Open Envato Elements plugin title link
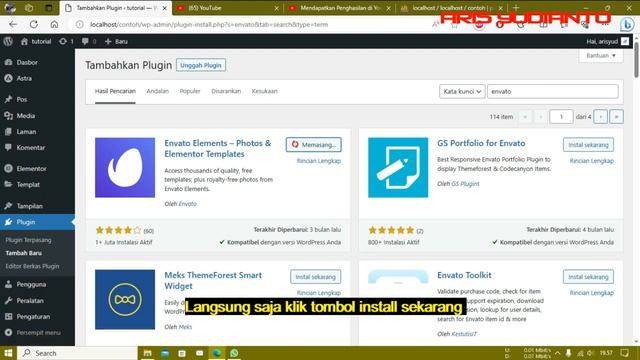The image size is (640, 360). pos(218,149)
